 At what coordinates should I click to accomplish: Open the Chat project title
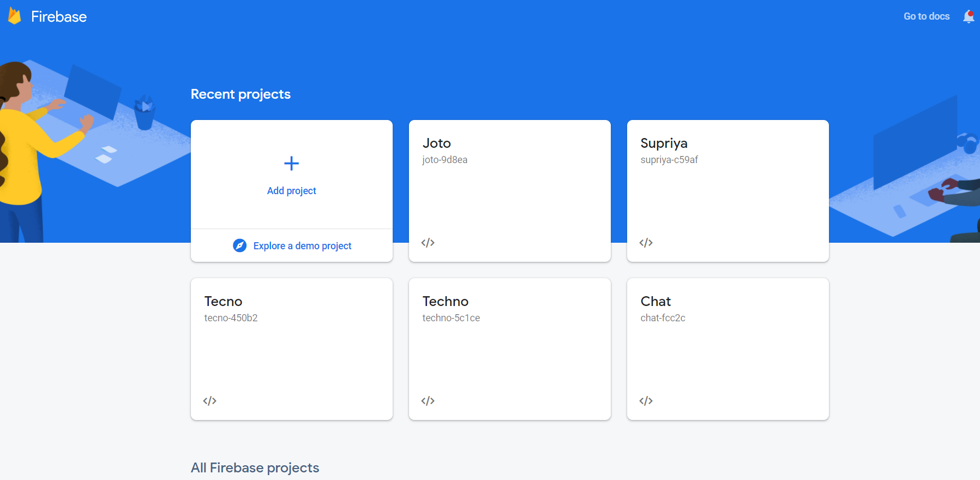656,301
